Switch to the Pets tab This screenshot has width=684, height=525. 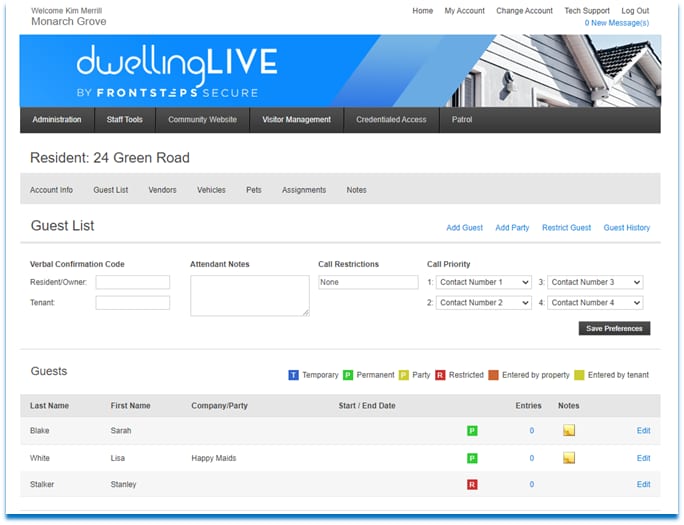pos(254,190)
